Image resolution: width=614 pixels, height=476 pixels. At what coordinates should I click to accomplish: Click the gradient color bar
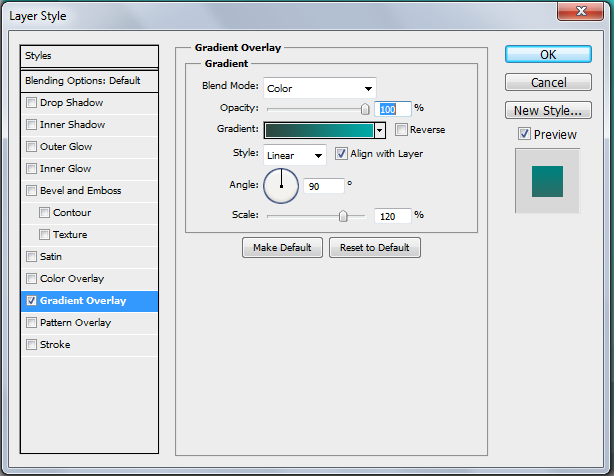(x=319, y=130)
